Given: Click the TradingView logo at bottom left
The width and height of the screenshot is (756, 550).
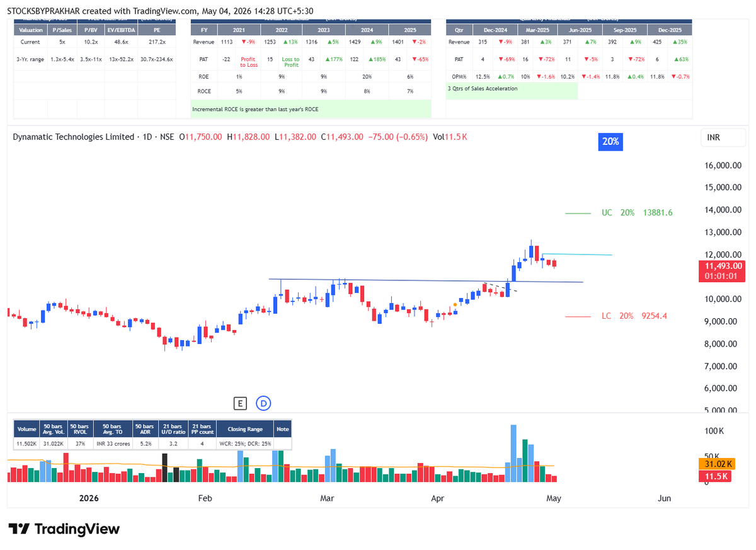Looking at the screenshot, I should [x=64, y=529].
